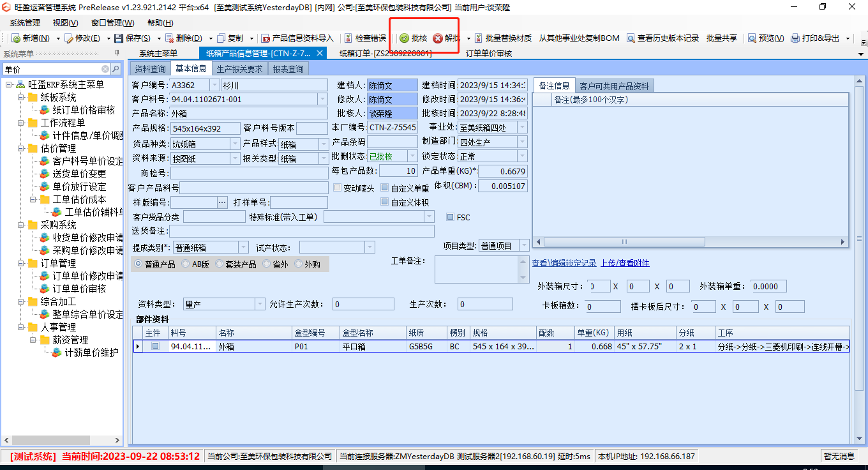Click the 上传/查看附件 link
Image resolution: width=868 pixels, height=470 pixels.
pyautogui.click(x=625, y=263)
